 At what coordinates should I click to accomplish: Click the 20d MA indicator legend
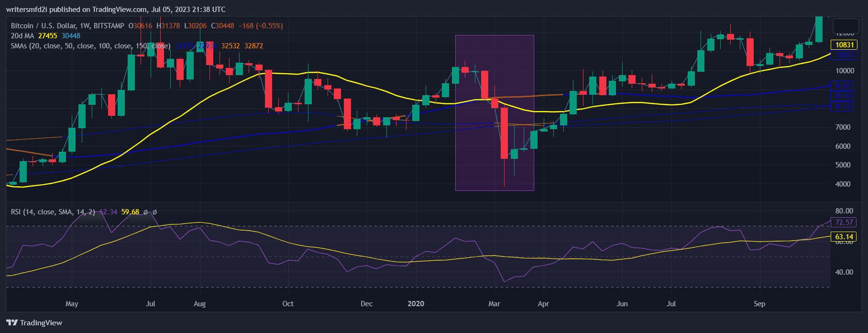click(x=23, y=36)
